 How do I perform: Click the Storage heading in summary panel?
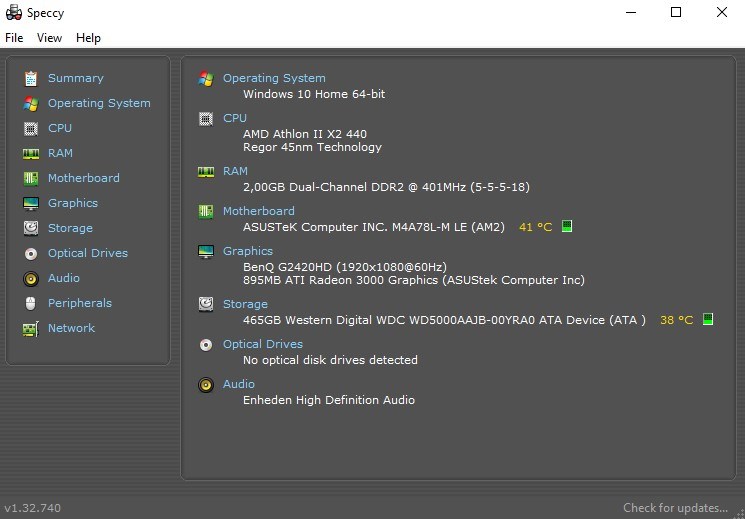[x=245, y=304]
